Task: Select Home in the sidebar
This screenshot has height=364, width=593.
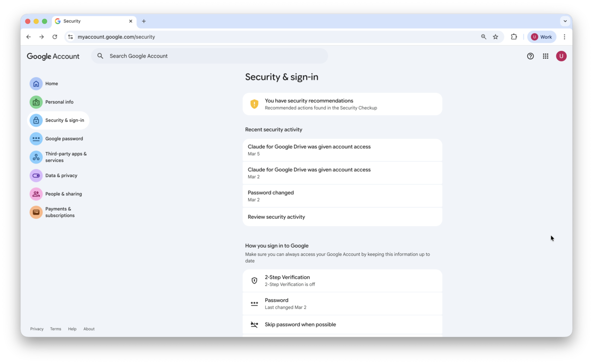Action: [x=50, y=83]
